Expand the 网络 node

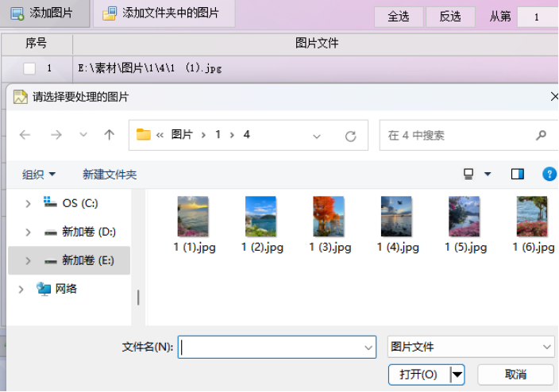tap(21, 289)
